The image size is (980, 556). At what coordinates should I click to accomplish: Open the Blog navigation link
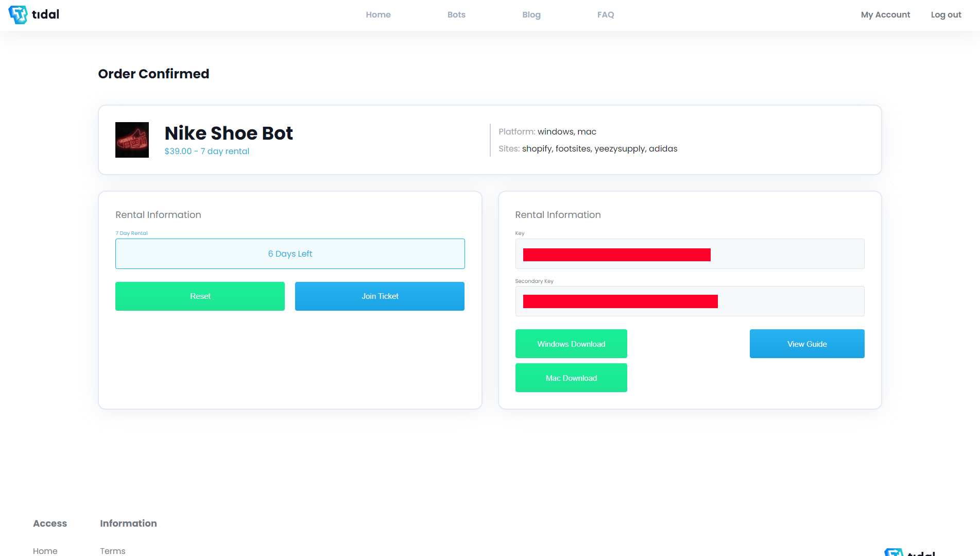coord(531,15)
